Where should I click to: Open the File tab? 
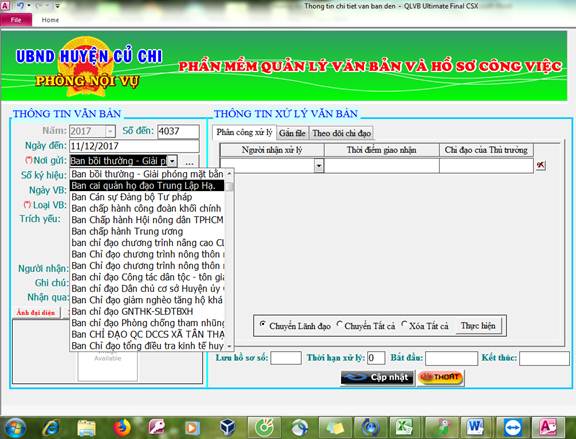click(16, 20)
